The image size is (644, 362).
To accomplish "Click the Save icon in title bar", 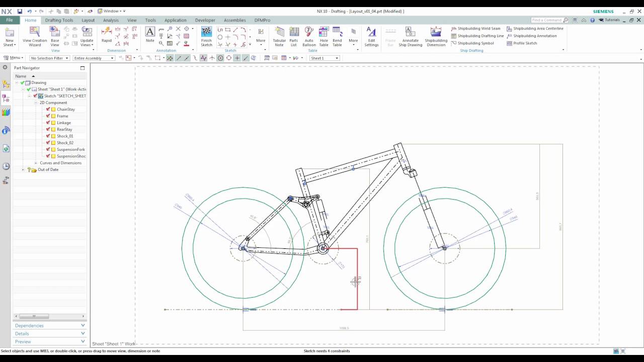I will point(20,11).
